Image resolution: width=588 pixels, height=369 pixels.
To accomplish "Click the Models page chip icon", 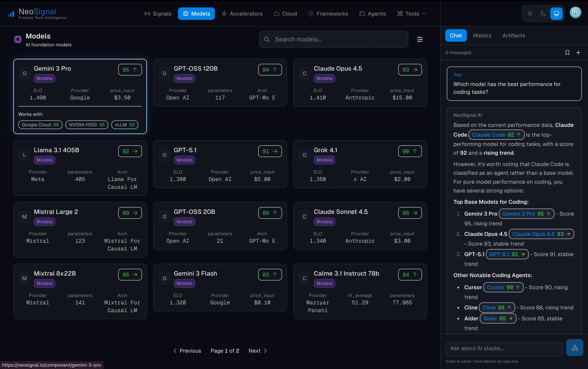I will pos(18,39).
